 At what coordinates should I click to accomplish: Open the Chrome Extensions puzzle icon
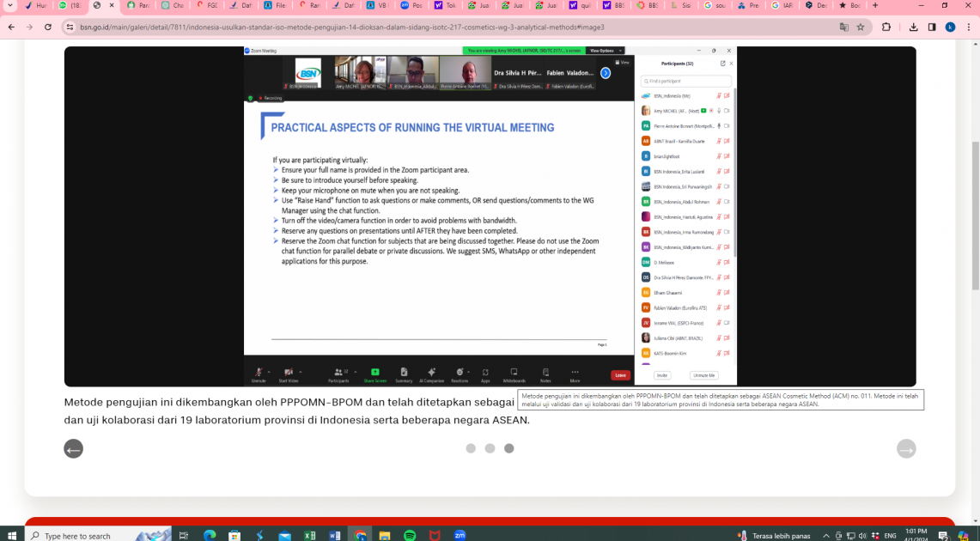coord(886,27)
